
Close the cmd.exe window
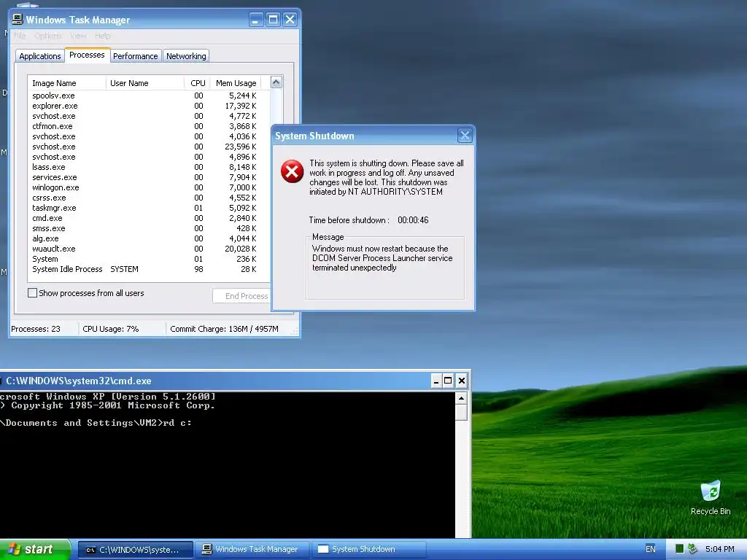point(462,381)
